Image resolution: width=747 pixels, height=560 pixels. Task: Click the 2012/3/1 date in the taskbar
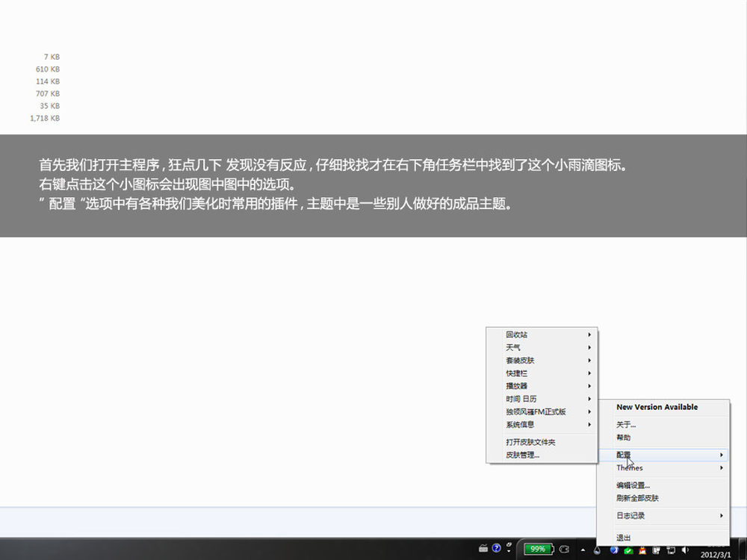(x=716, y=554)
